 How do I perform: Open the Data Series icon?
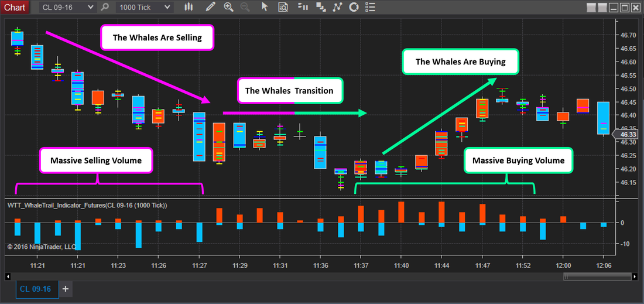[320, 7]
